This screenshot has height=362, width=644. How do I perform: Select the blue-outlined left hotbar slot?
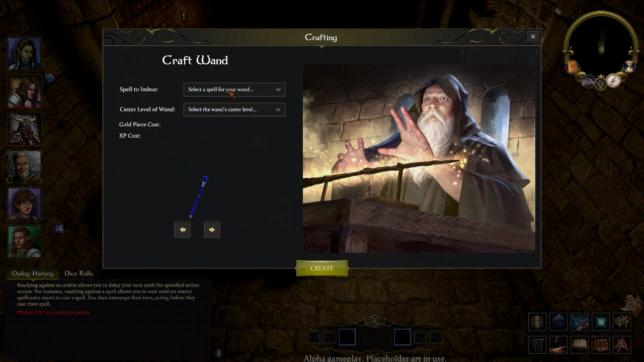pyautogui.click(x=347, y=337)
